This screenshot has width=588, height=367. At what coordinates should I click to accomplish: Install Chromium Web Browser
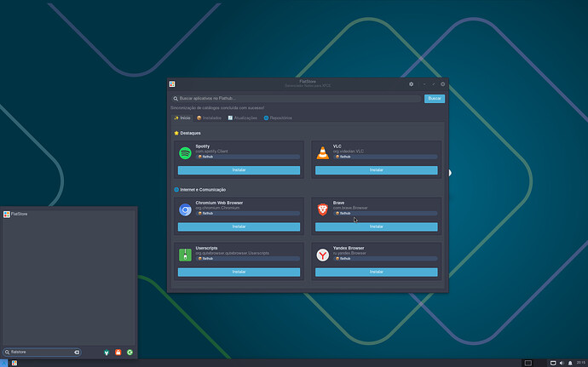point(239,227)
